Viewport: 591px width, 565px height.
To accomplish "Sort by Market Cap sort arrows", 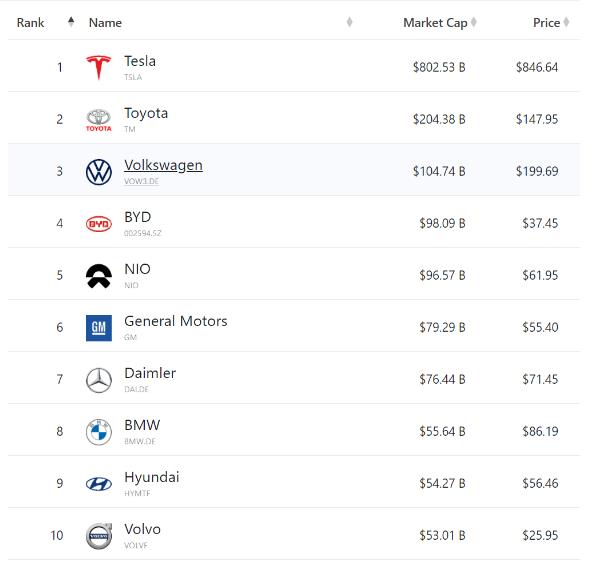I will pos(474,22).
